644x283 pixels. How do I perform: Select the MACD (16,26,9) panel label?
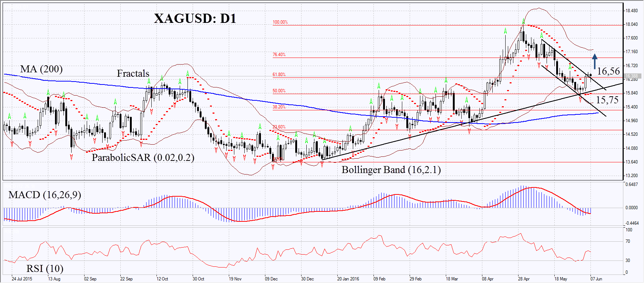[x=45, y=195]
